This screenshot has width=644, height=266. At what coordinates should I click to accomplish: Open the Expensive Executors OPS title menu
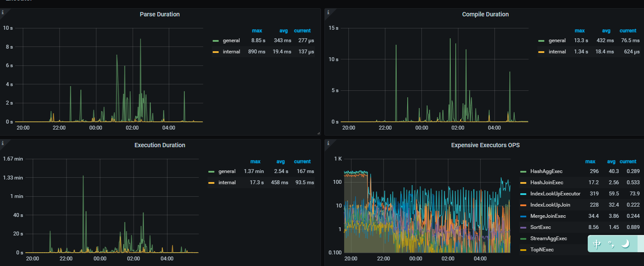pos(485,145)
